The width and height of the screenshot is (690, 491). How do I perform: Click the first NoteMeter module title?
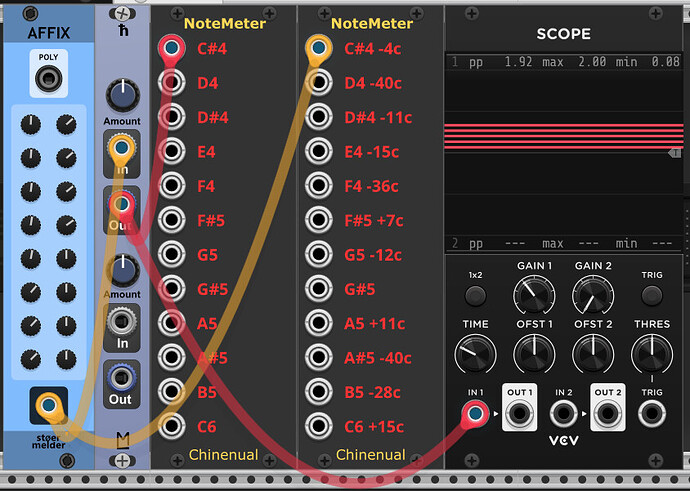tap(225, 23)
